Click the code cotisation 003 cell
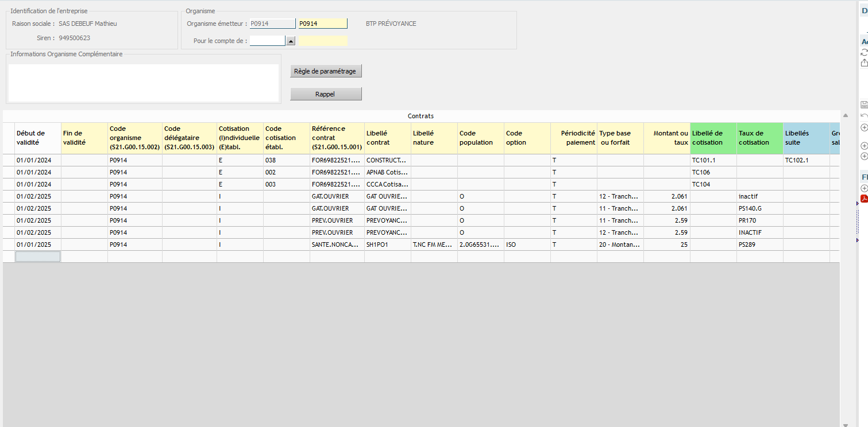Image resolution: width=868 pixels, height=427 pixels. [x=286, y=184]
